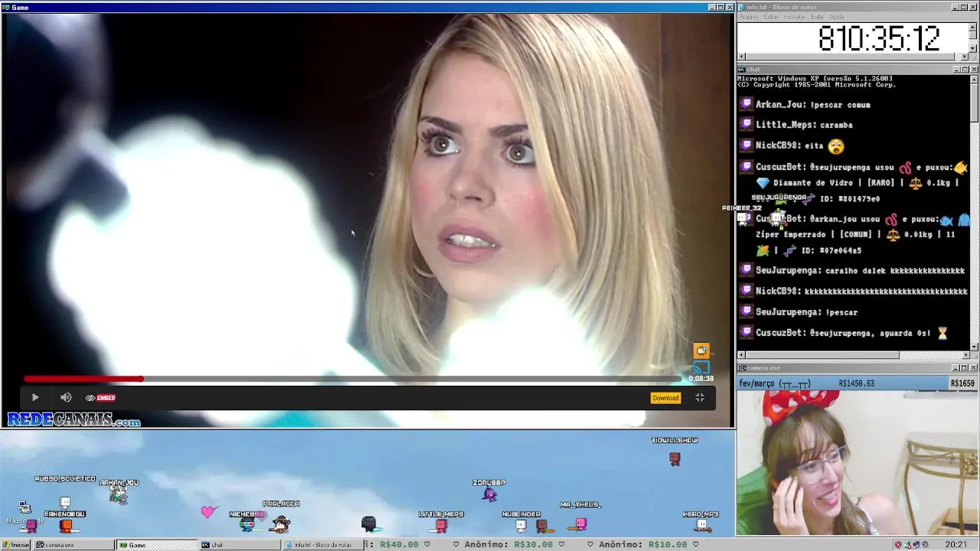The image size is (980, 551).
Task: Click the Chromecast icon over the video
Action: [701, 368]
